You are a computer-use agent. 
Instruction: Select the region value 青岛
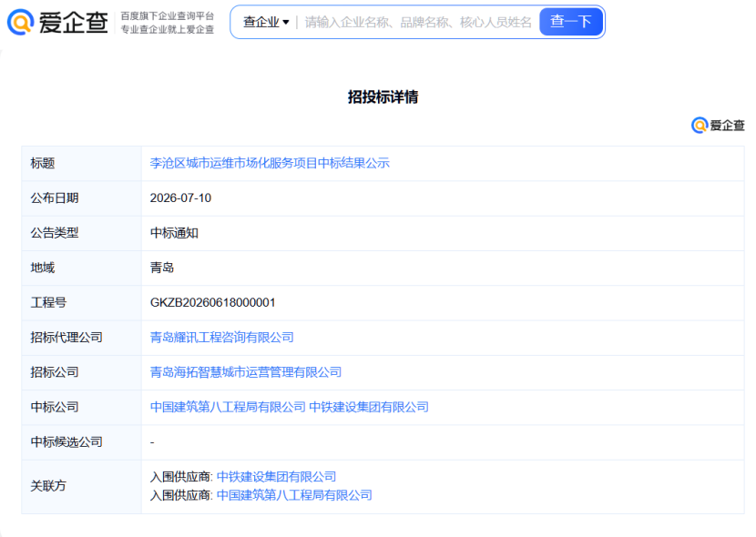(x=162, y=268)
